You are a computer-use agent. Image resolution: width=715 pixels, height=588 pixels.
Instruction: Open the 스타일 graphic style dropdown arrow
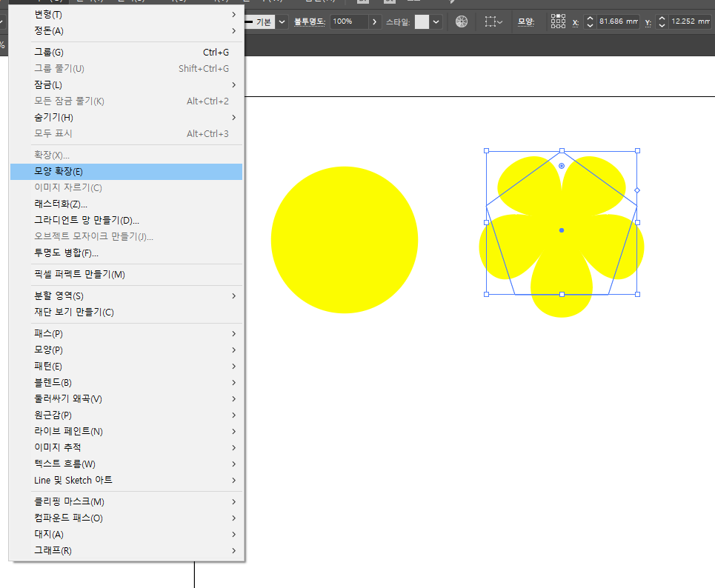(x=436, y=21)
